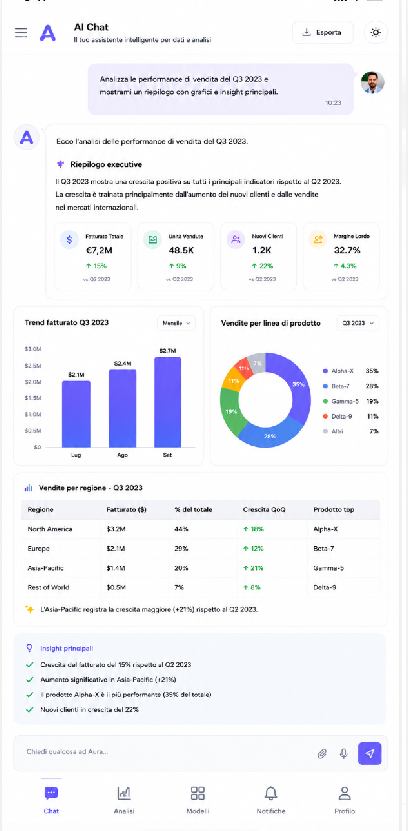The width and height of the screenshot is (409, 831).
Task: Click the 48.5K Unità Vendute value
Action: pos(182,250)
